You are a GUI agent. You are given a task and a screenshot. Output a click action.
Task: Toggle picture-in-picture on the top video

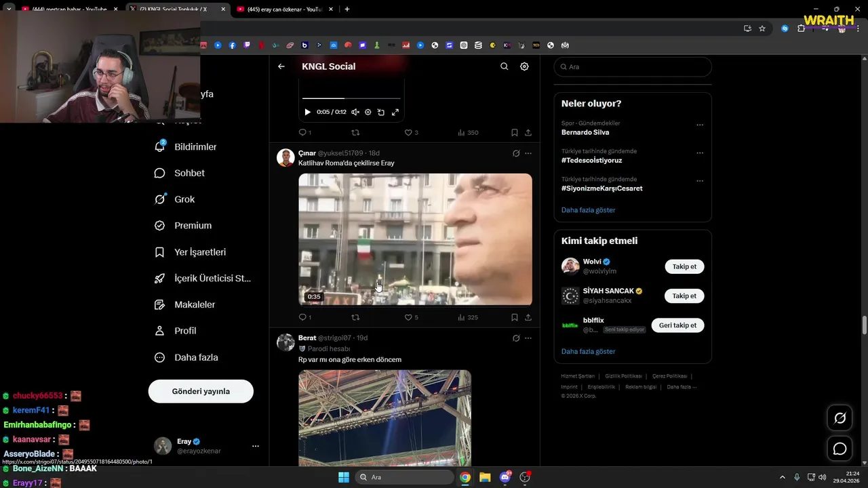point(381,112)
